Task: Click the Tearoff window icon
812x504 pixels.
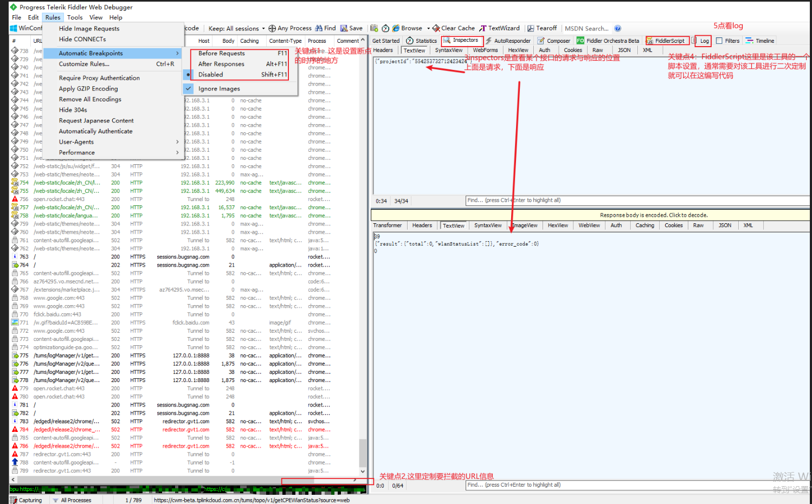Action: coord(531,28)
